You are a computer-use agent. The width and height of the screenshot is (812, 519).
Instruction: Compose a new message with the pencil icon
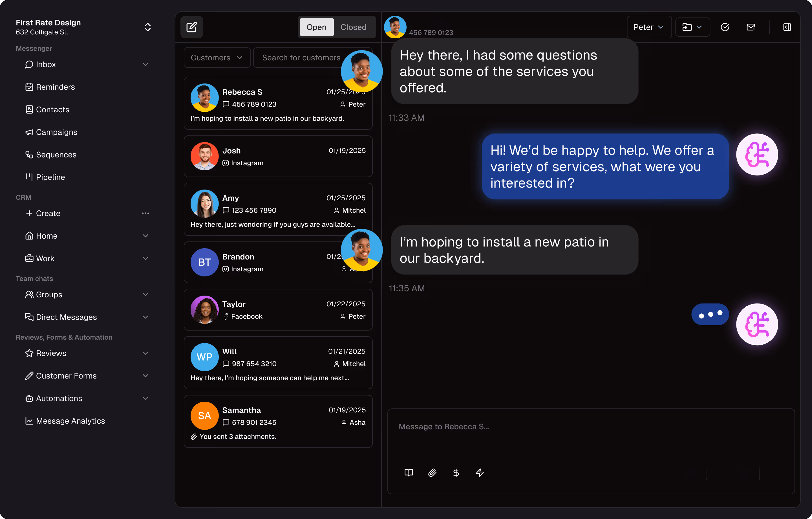tap(191, 27)
